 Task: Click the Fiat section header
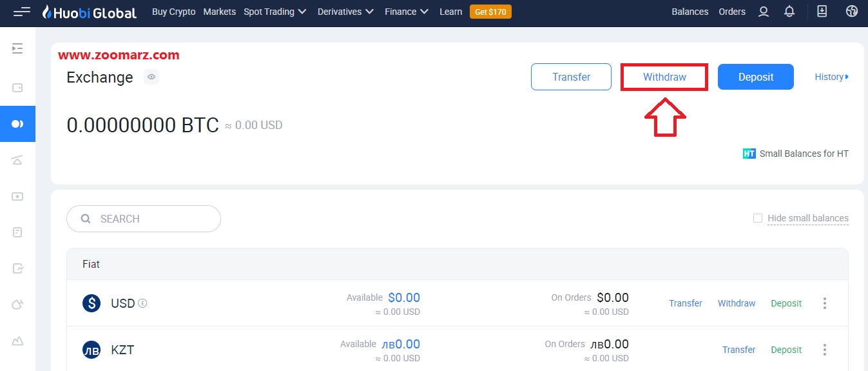[x=458, y=264]
